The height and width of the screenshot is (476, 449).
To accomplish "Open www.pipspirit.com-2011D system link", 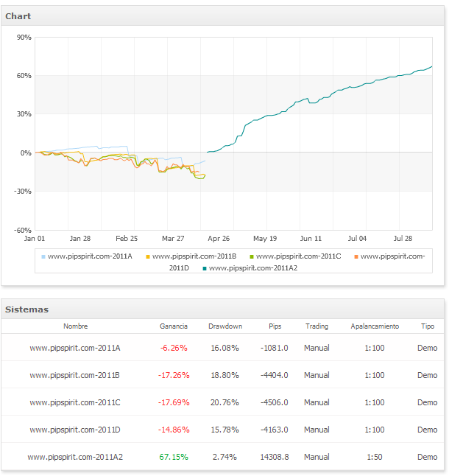I will pos(74,430).
